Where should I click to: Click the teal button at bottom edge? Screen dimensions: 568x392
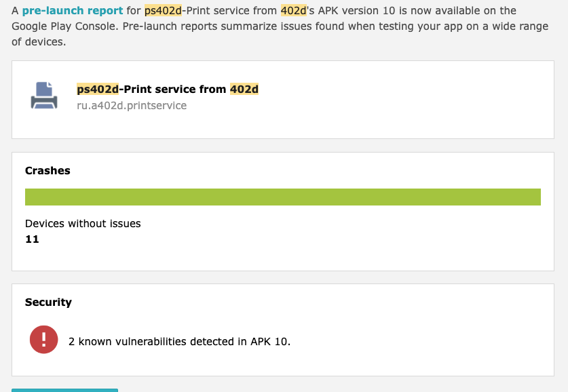point(65,390)
